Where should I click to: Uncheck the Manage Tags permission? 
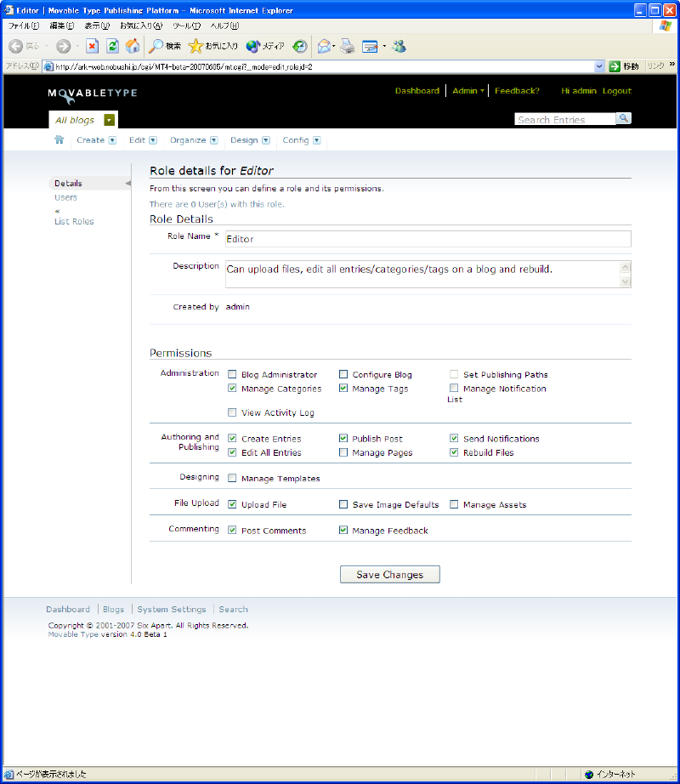343,389
